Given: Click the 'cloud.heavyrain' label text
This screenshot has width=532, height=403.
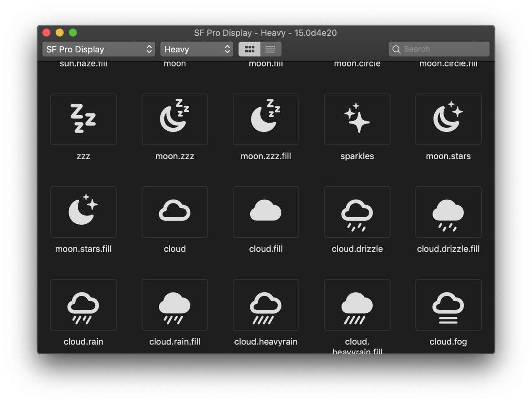Looking at the screenshot, I should click(266, 342).
